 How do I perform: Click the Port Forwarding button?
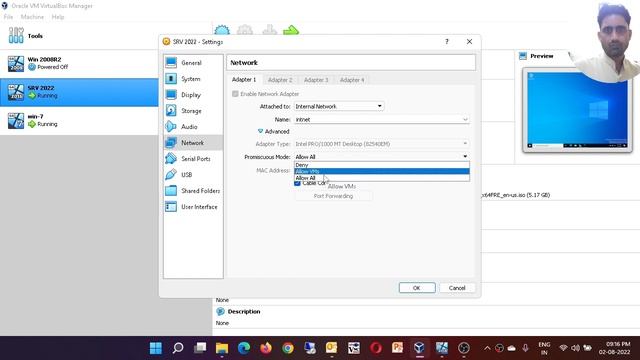point(333,196)
